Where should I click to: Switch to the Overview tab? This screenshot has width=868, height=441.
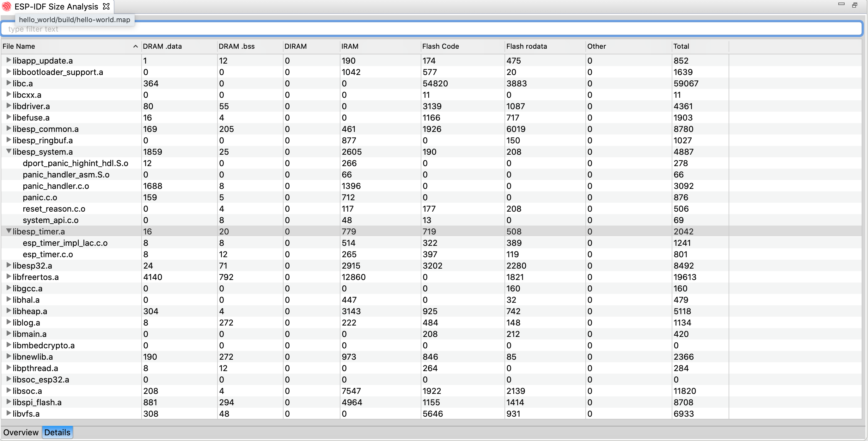click(21, 432)
